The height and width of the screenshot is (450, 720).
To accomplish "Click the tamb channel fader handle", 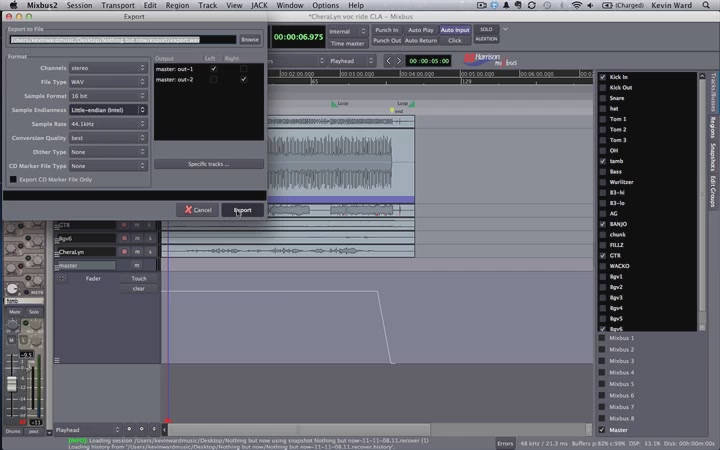I will click(11, 384).
